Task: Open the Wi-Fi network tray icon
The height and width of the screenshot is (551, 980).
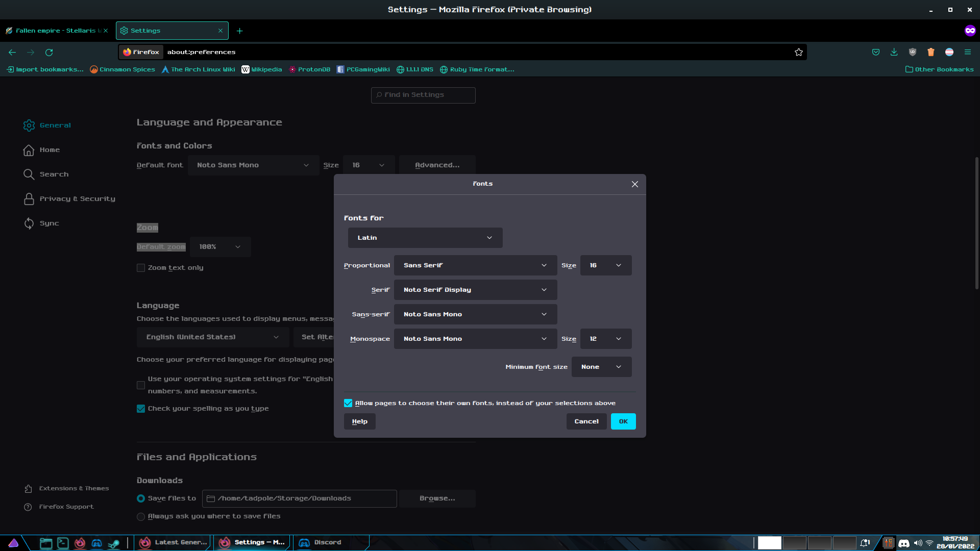Action: pyautogui.click(x=929, y=543)
